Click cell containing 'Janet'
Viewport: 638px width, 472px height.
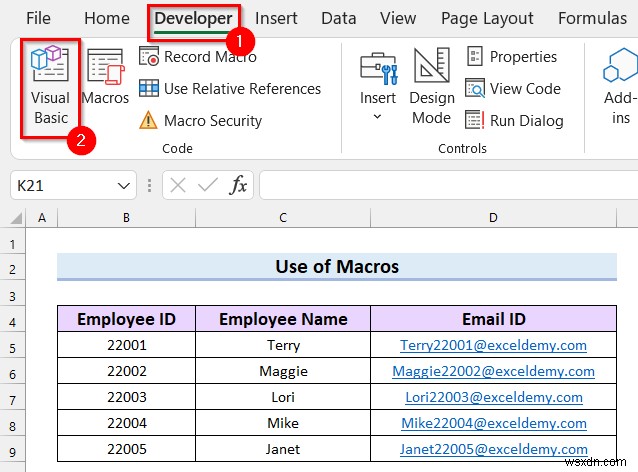(x=283, y=449)
